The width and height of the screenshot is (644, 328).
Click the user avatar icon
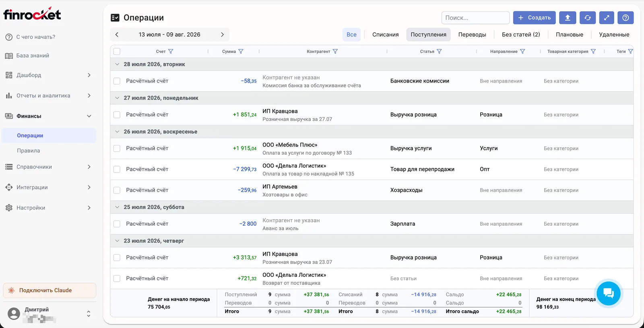[x=14, y=313]
